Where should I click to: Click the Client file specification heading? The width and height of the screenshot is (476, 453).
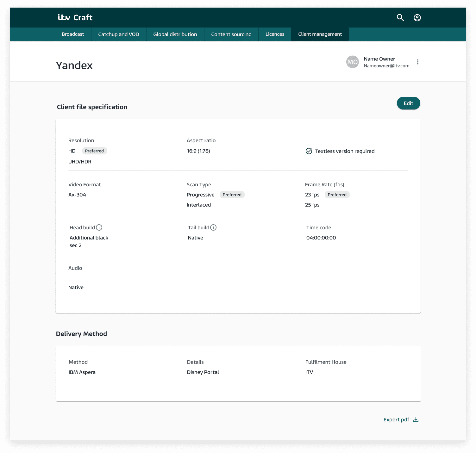92,107
